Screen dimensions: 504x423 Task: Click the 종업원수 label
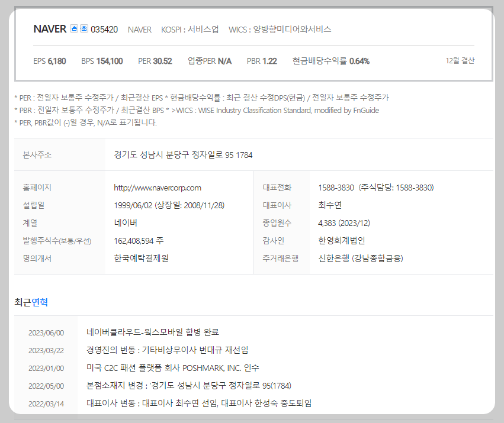[x=277, y=223]
